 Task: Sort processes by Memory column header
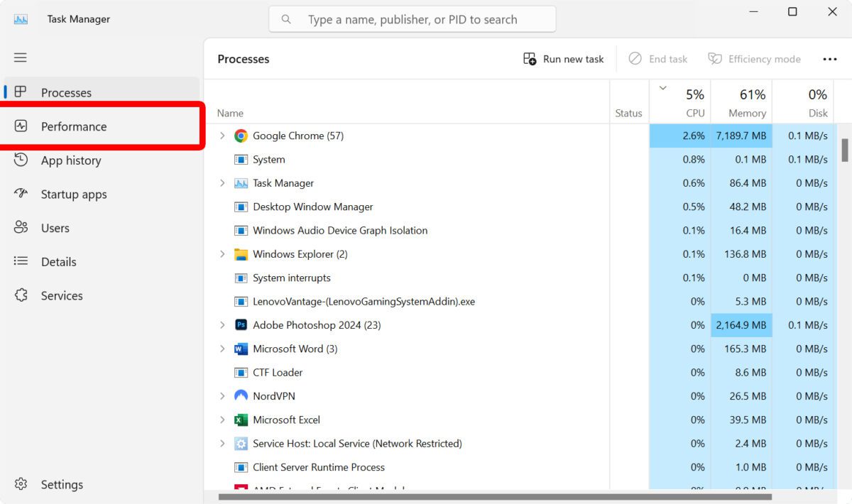[741, 103]
